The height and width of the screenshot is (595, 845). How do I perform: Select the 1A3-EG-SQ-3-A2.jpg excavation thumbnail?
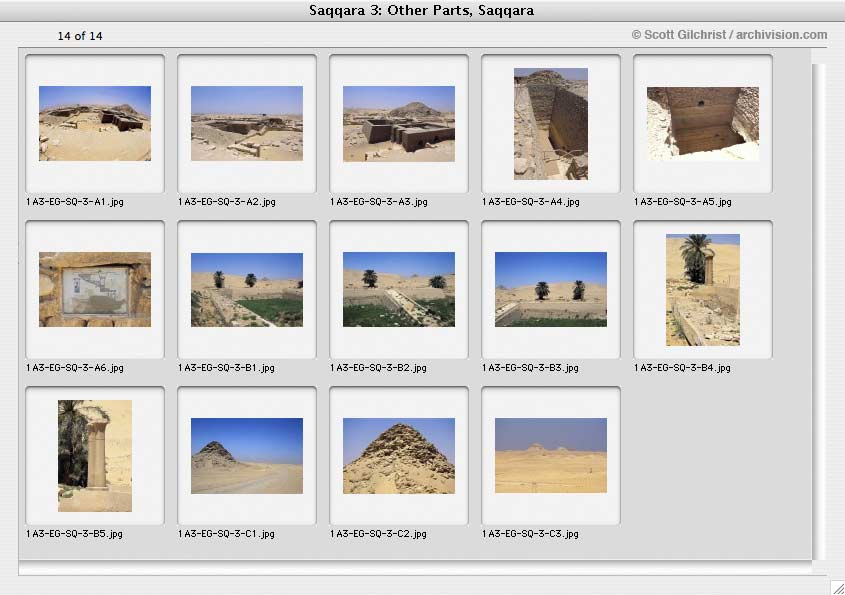coord(247,123)
